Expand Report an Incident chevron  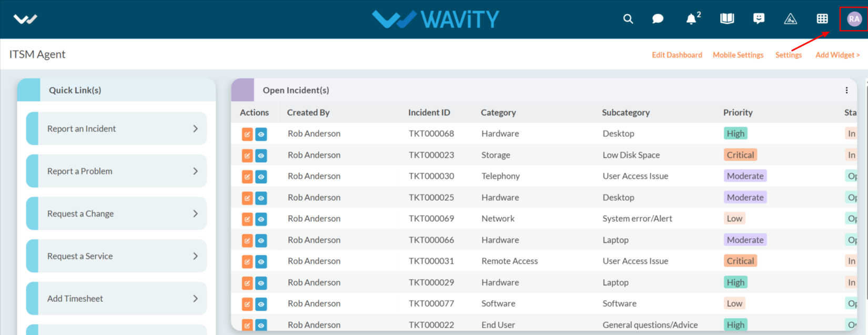(x=195, y=129)
